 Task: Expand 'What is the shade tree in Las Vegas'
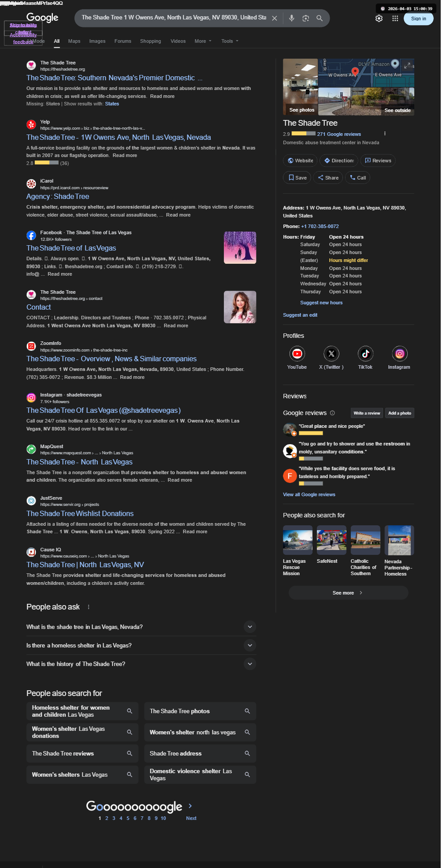pyautogui.click(x=250, y=627)
